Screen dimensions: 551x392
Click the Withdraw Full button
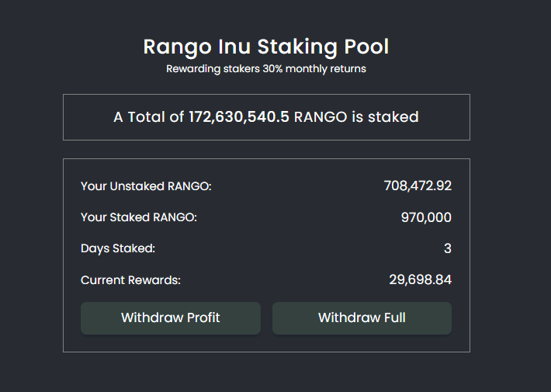362,317
